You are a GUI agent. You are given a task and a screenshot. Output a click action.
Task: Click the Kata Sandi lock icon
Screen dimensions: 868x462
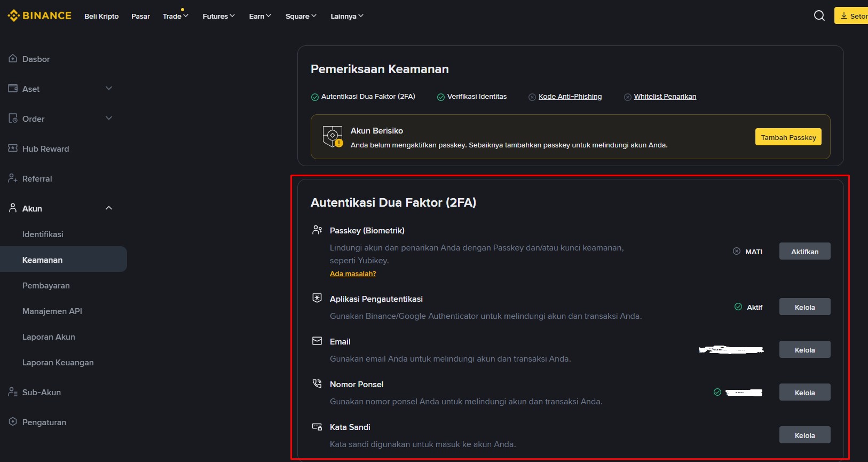click(317, 426)
